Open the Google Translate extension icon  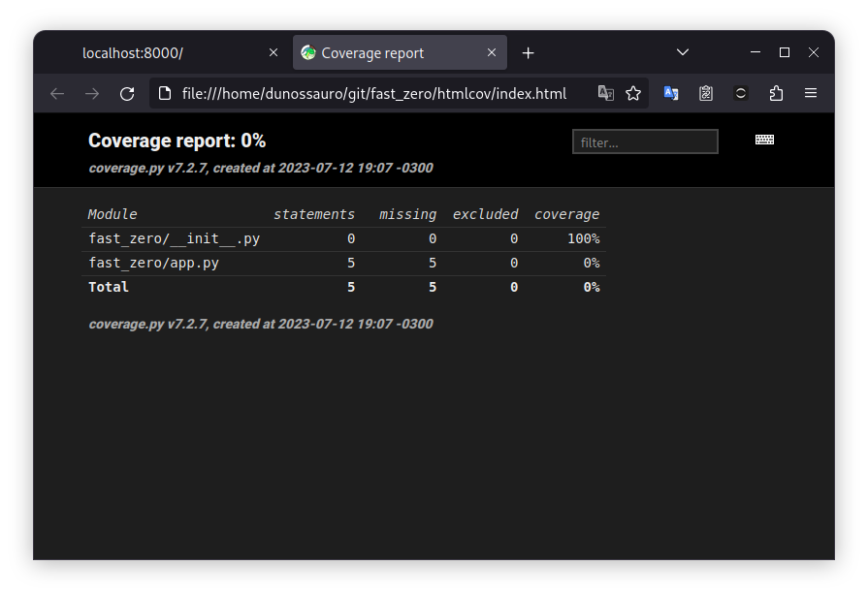coord(671,94)
